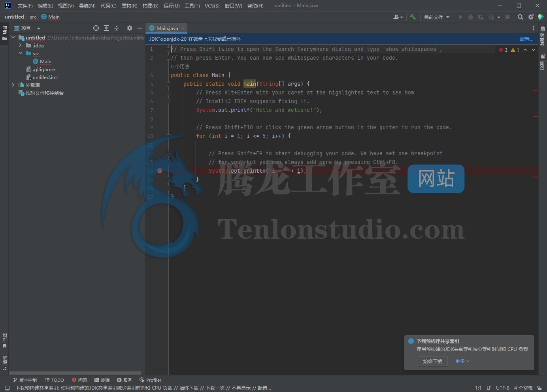This screenshot has width=547, height=392.
Task: Expand the 外部库 node
Action: (x=13, y=85)
